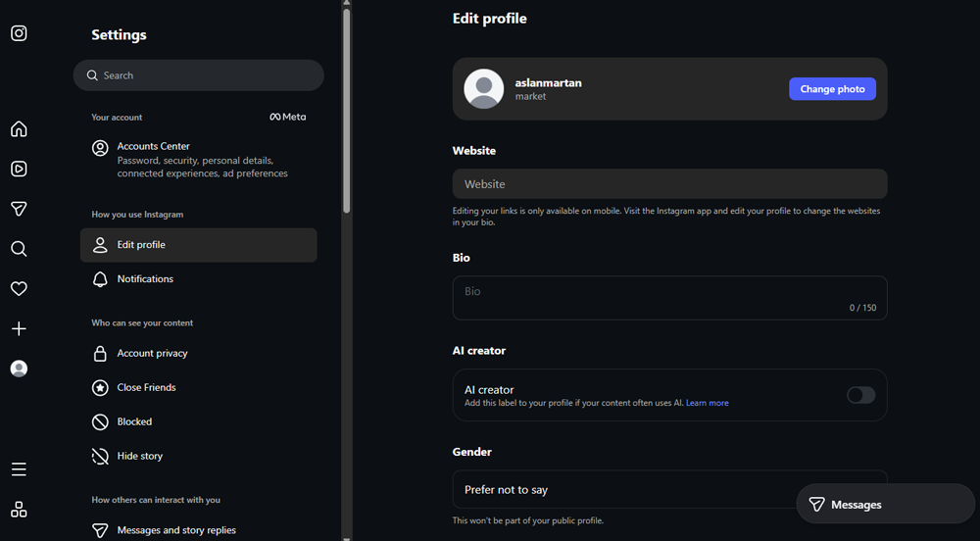980x541 pixels.
Task: Open notifications heart icon
Action: pos(19,288)
